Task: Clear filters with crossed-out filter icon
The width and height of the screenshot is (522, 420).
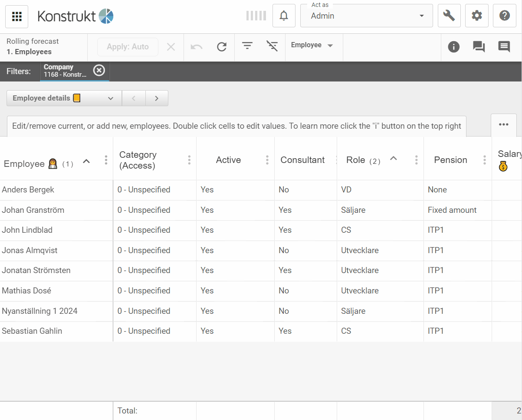Action: 272,46
